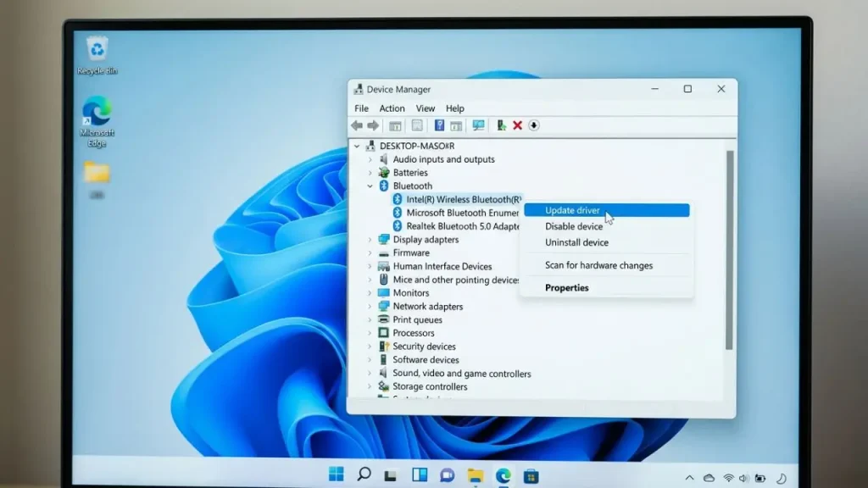Expand the Firmware category

point(370,252)
